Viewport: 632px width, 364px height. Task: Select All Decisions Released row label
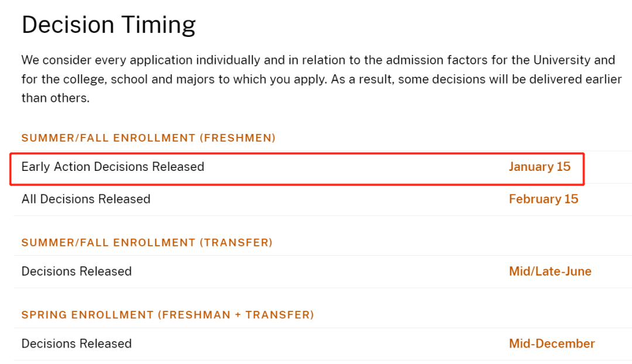[x=86, y=199]
